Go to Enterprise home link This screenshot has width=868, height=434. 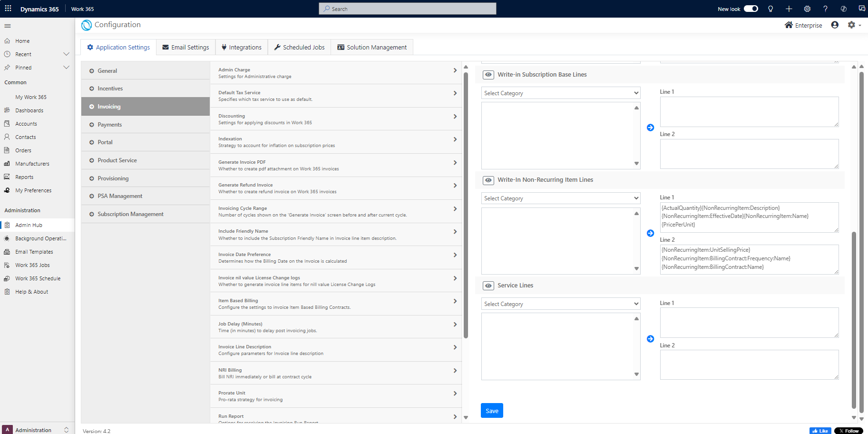coord(803,25)
